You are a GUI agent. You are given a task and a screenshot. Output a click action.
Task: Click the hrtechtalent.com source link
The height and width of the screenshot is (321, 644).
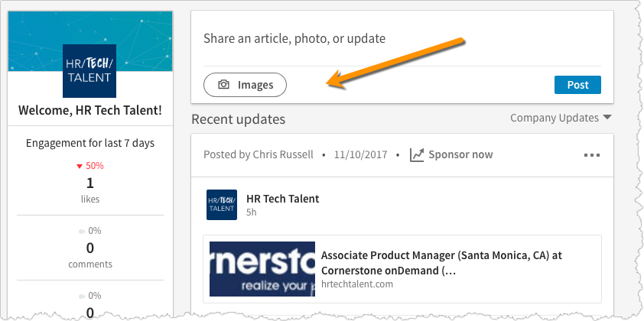tap(357, 284)
